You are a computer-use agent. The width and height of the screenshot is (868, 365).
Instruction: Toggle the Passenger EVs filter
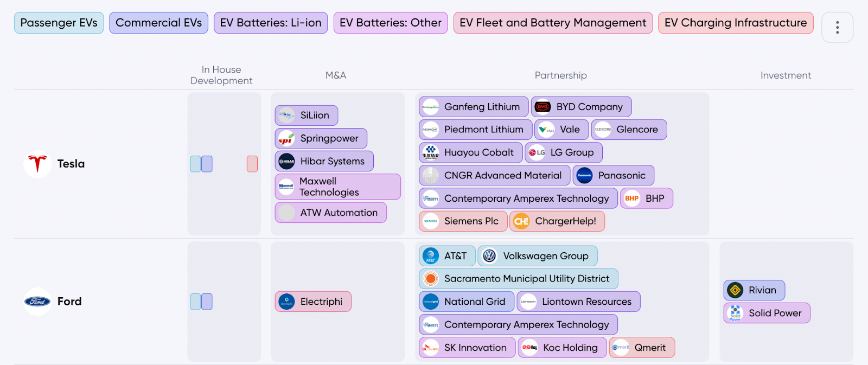pyautogui.click(x=59, y=23)
